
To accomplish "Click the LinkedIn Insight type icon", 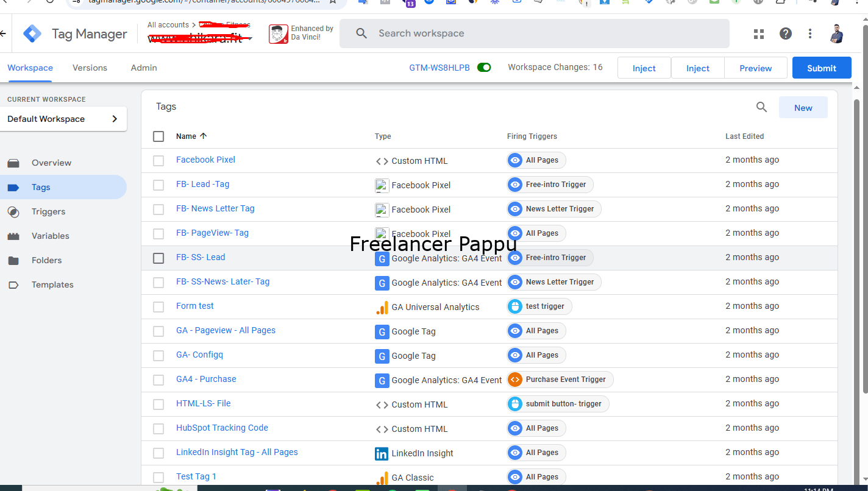I will click(382, 453).
